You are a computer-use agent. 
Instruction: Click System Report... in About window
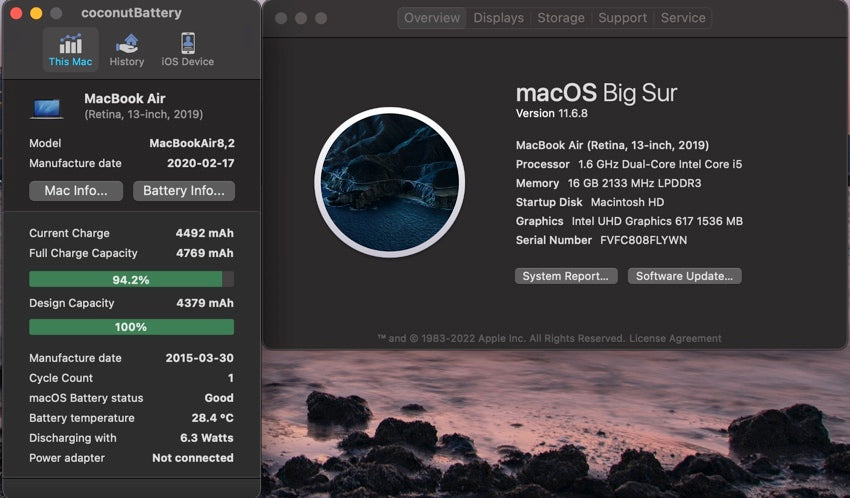point(566,276)
